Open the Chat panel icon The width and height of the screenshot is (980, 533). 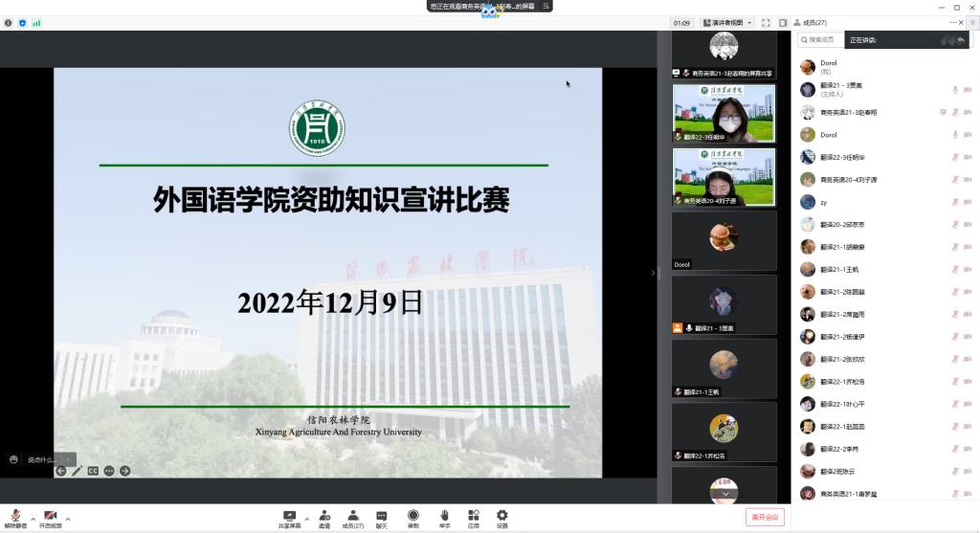click(x=381, y=518)
